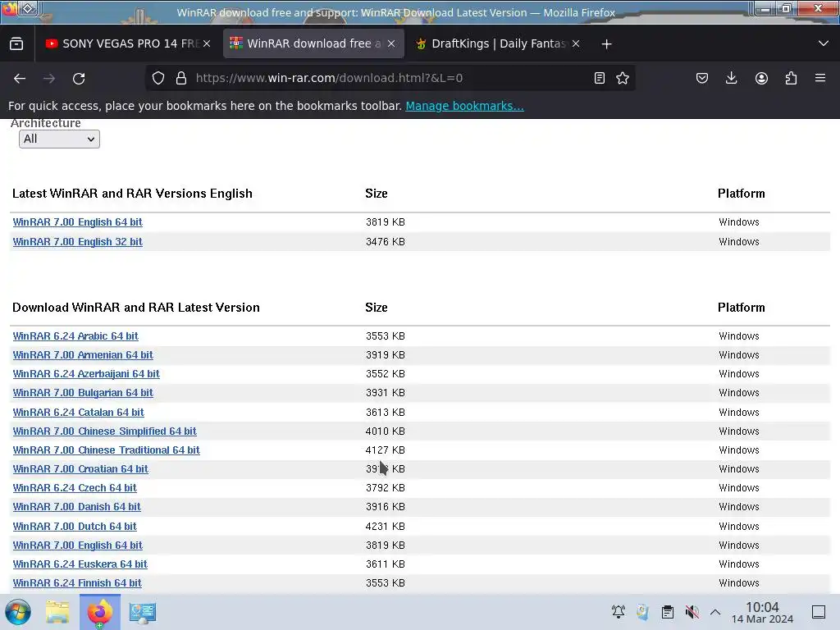Open extensions puzzle icon
This screenshot has height=630, width=840.
pos(791,78)
